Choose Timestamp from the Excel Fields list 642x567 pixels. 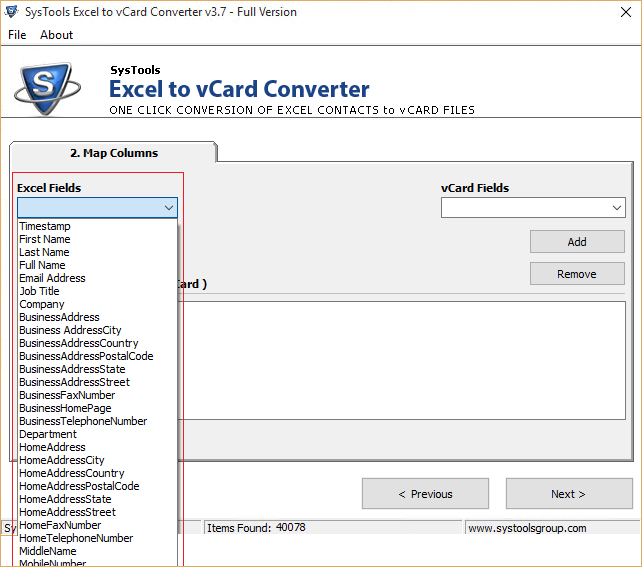click(x=97, y=226)
